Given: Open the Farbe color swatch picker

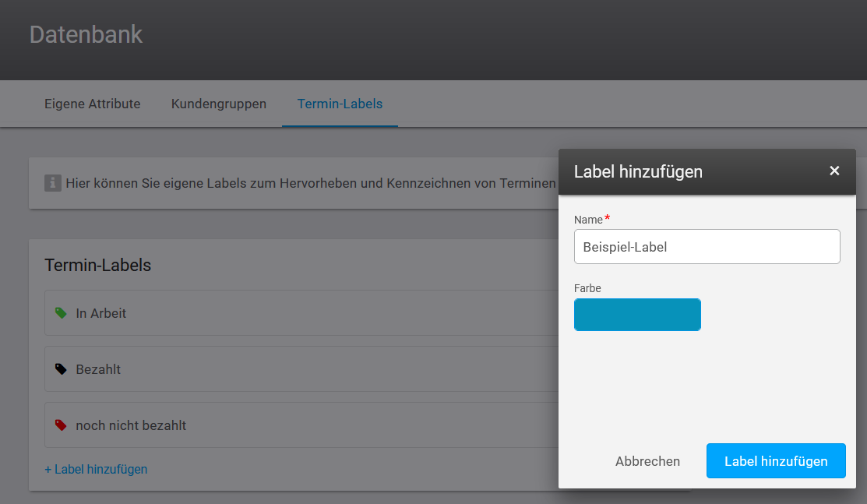Looking at the screenshot, I should (x=637, y=315).
